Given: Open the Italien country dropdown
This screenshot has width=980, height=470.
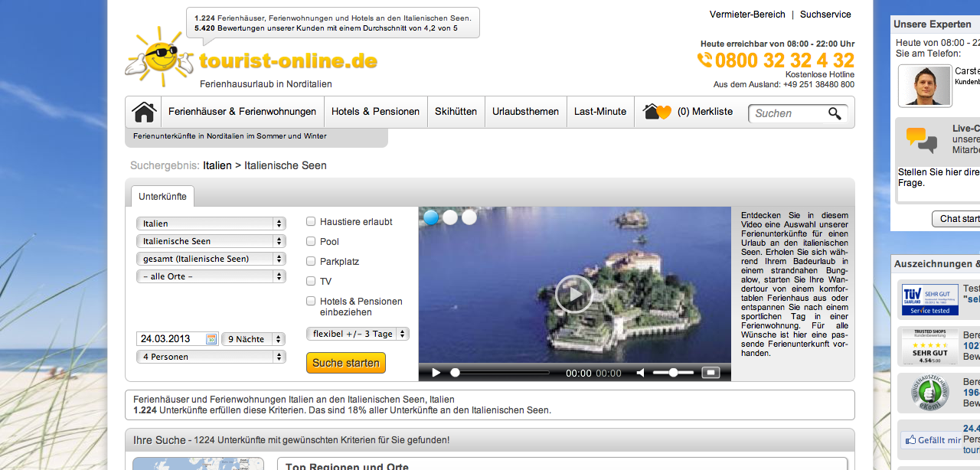Looking at the screenshot, I should [x=211, y=224].
